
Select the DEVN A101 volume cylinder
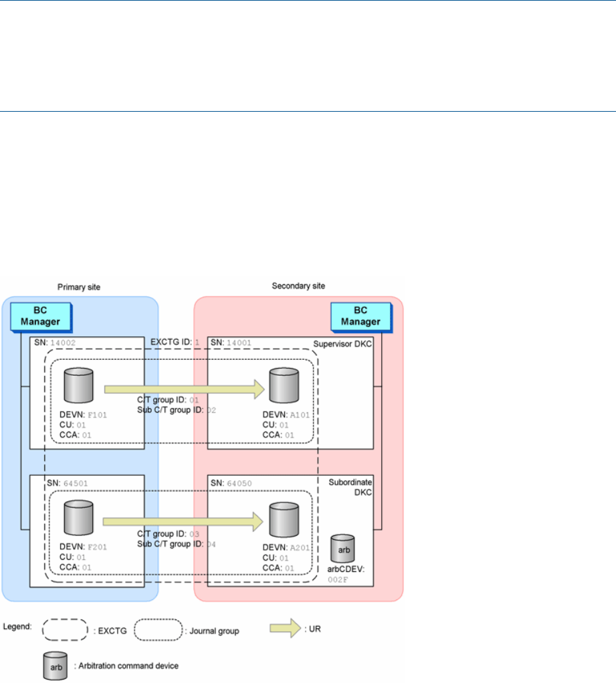point(284,385)
